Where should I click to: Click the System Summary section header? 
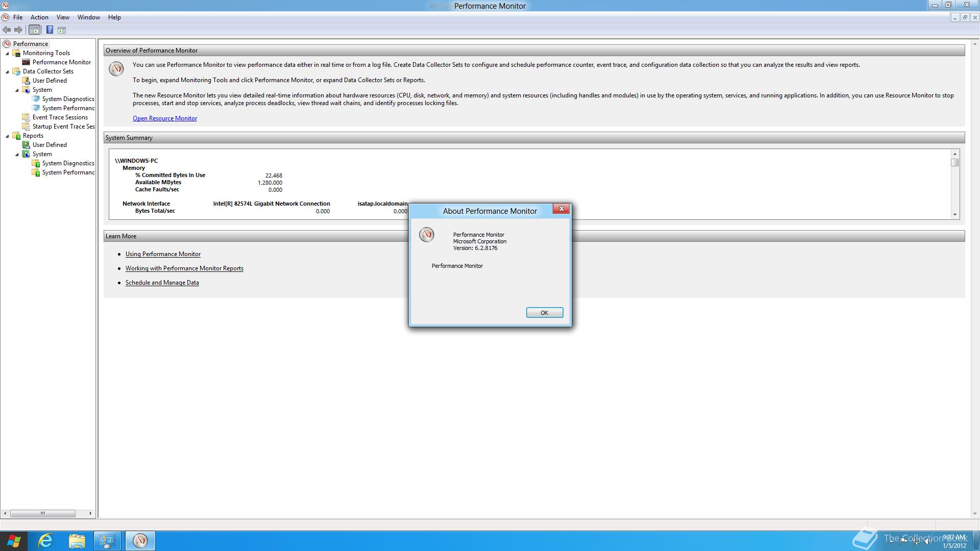tap(534, 138)
